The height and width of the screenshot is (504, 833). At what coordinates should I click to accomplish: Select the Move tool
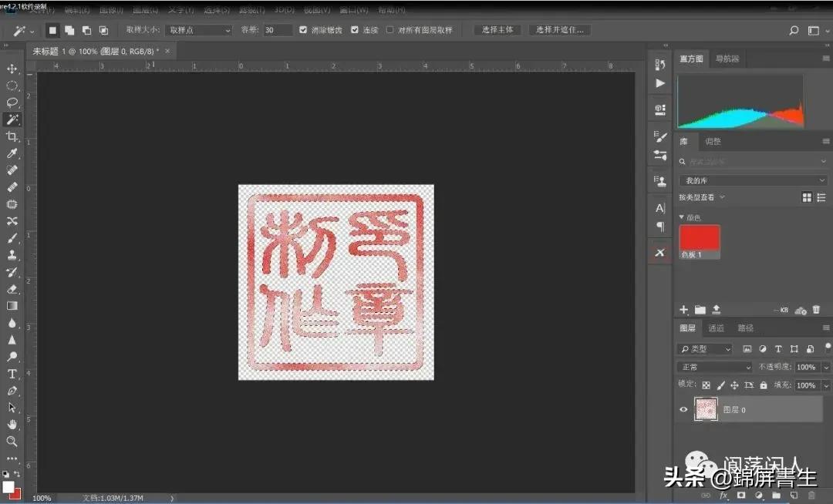click(x=12, y=69)
